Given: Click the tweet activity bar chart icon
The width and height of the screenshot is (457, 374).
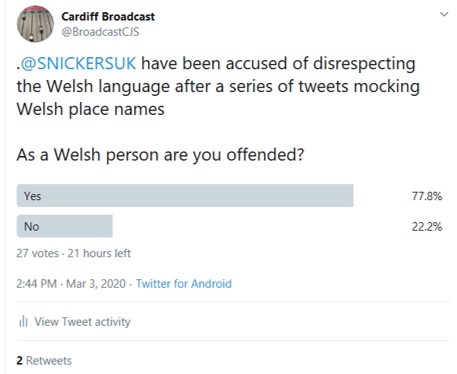Looking at the screenshot, I should click(x=23, y=322).
